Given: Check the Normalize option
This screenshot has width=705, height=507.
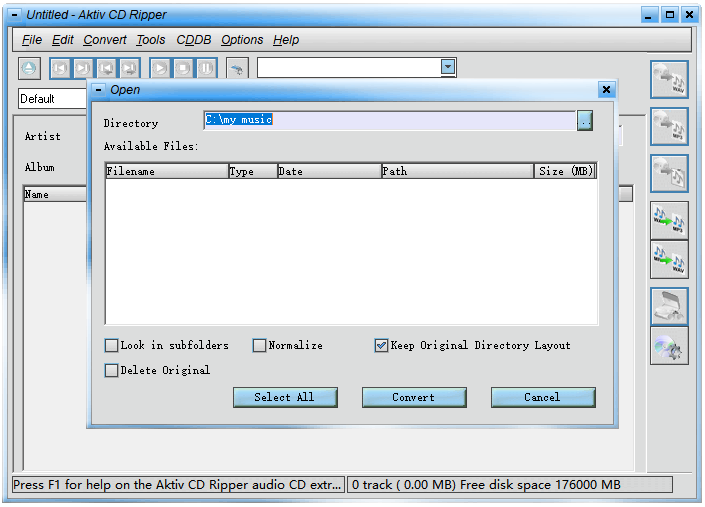Looking at the screenshot, I should (259, 345).
